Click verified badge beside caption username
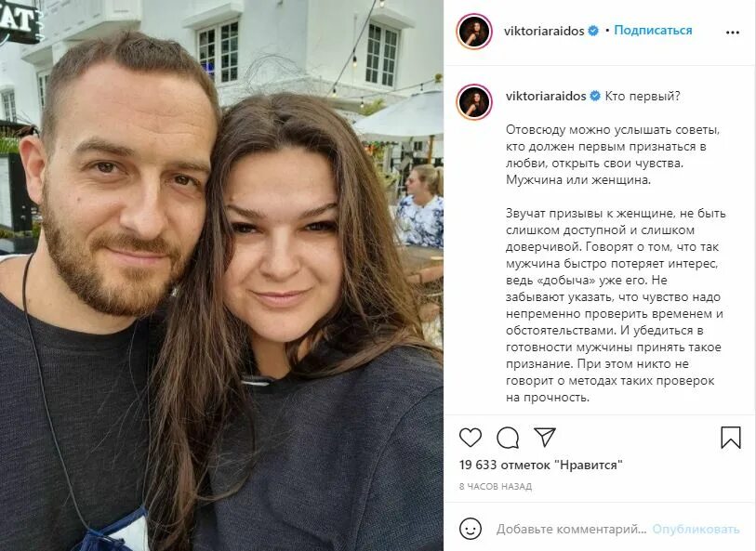 595,96
